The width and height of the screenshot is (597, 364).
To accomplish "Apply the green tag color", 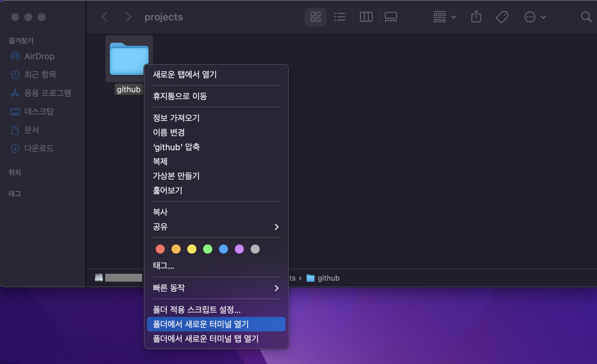I will (208, 249).
